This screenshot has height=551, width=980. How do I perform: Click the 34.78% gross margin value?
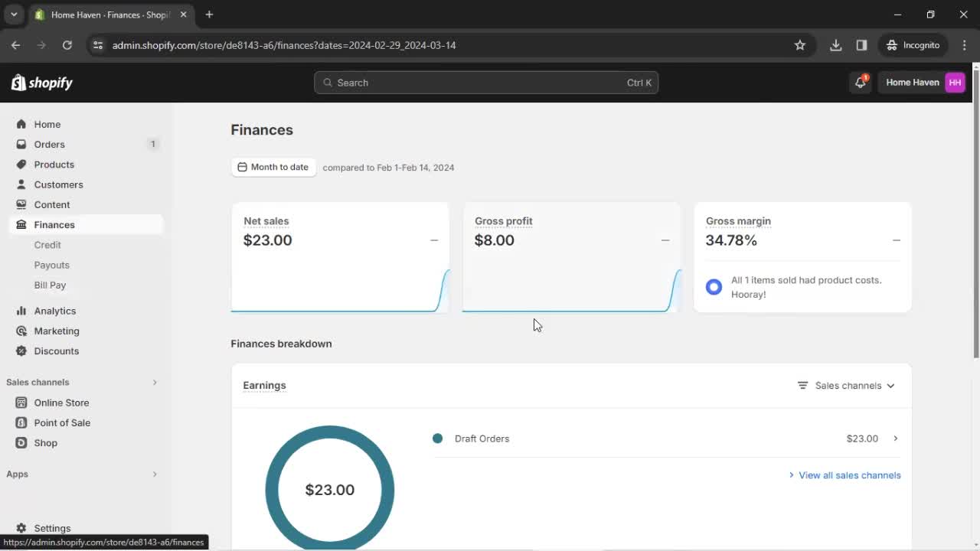[731, 240]
